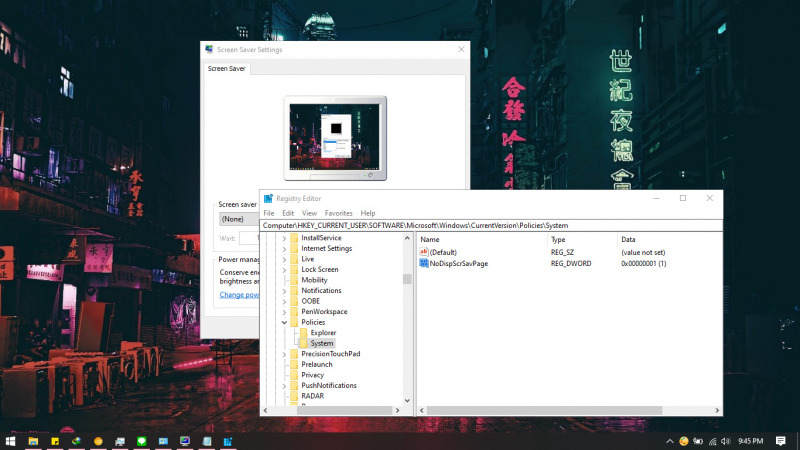This screenshot has height=450, width=800.
Task: Open the Help menu in Registry Editor
Action: click(x=368, y=213)
